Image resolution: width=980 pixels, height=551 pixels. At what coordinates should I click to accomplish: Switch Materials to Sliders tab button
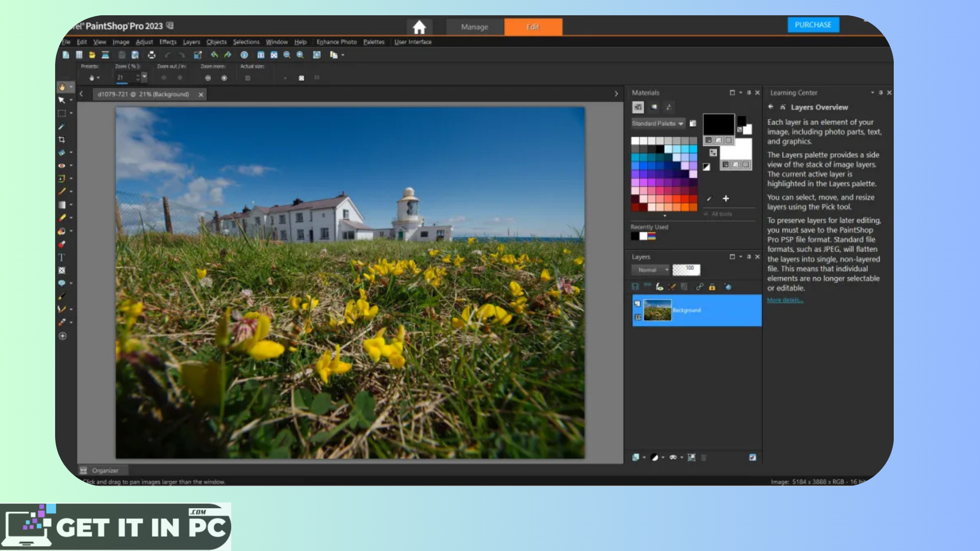click(x=669, y=107)
